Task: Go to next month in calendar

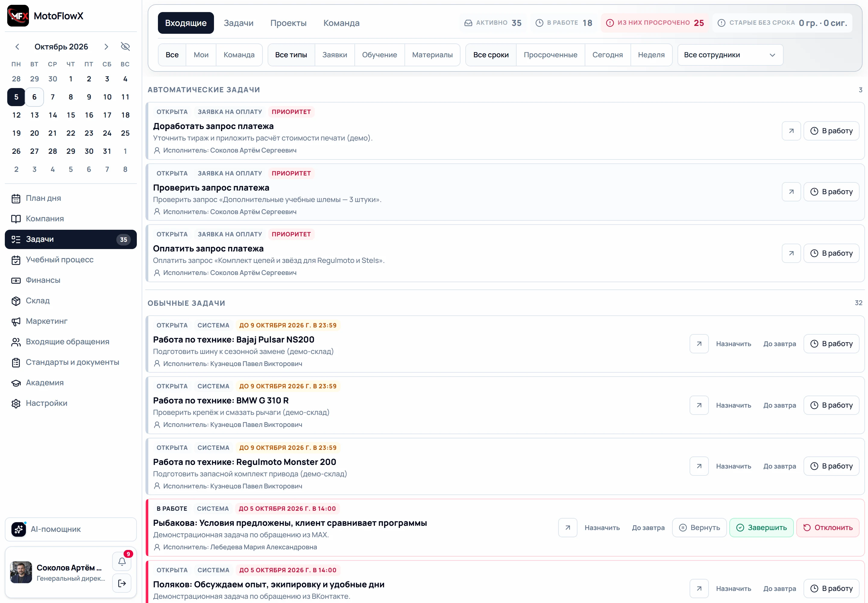Action: click(x=106, y=46)
